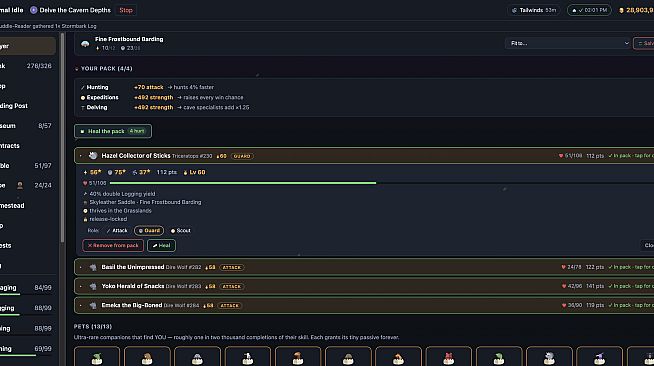This screenshot has width=654, height=366.
Task: Set Hazel's role to Guard
Action: [149, 231]
